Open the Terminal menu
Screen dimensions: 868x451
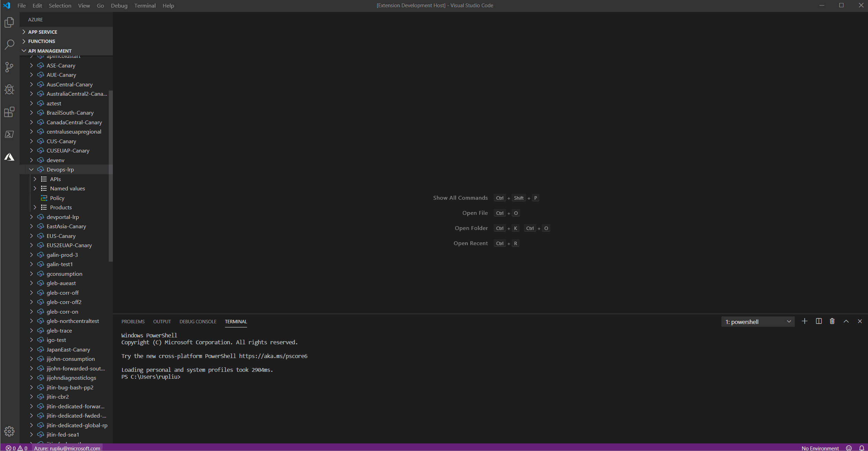tap(144, 6)
